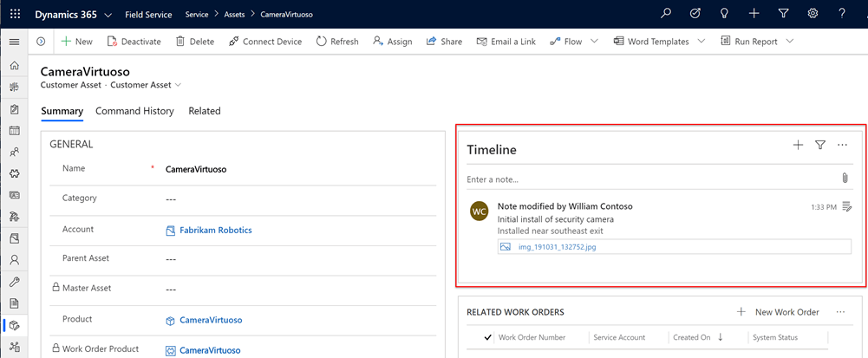
Task: Open the calendar schedule sidebar icon
Action: pyautogui.click(x=15, y=131)
